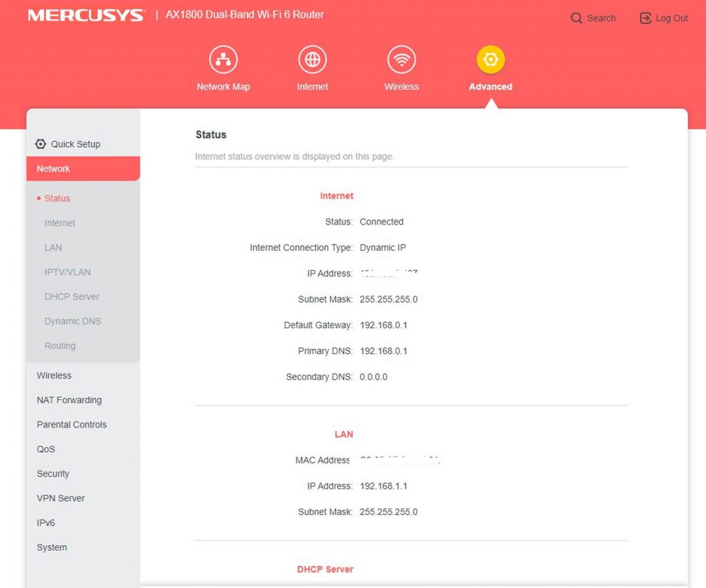Screen dimensions: 706x588
Task: Click the red LAN section heading
Action: (344, 434)
